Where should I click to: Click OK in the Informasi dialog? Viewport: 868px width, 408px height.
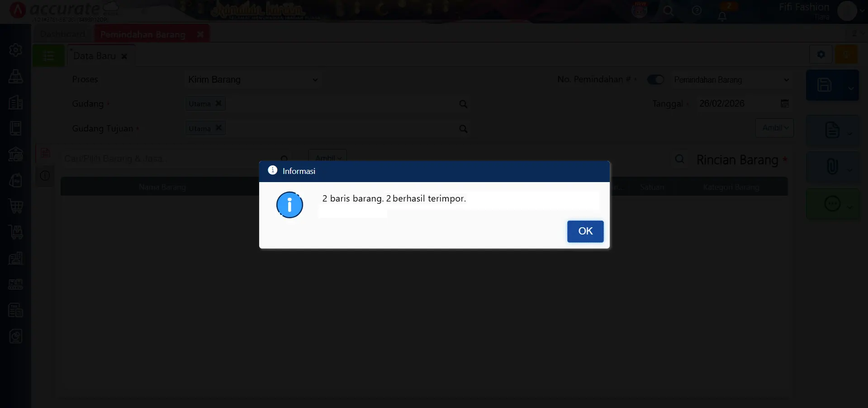tap(585, 231)
